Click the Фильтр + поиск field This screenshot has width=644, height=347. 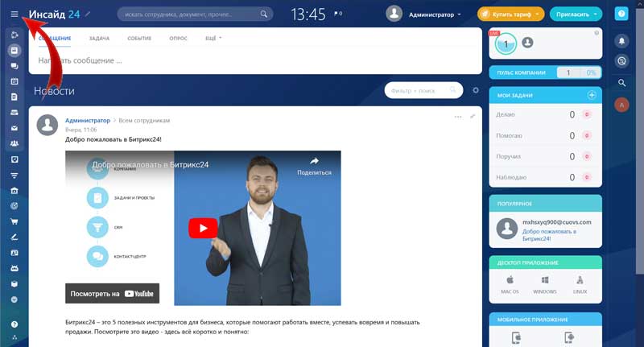point(423,90)
